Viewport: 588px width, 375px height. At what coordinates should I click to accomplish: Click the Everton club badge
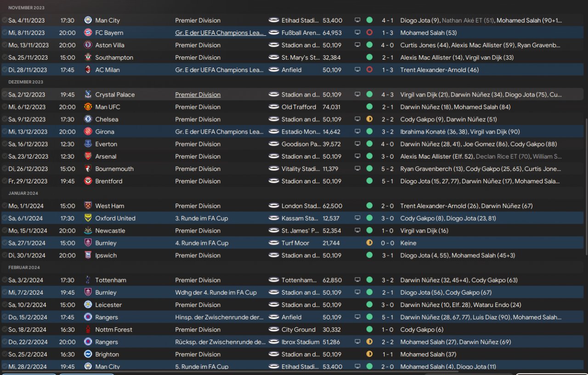88,144
